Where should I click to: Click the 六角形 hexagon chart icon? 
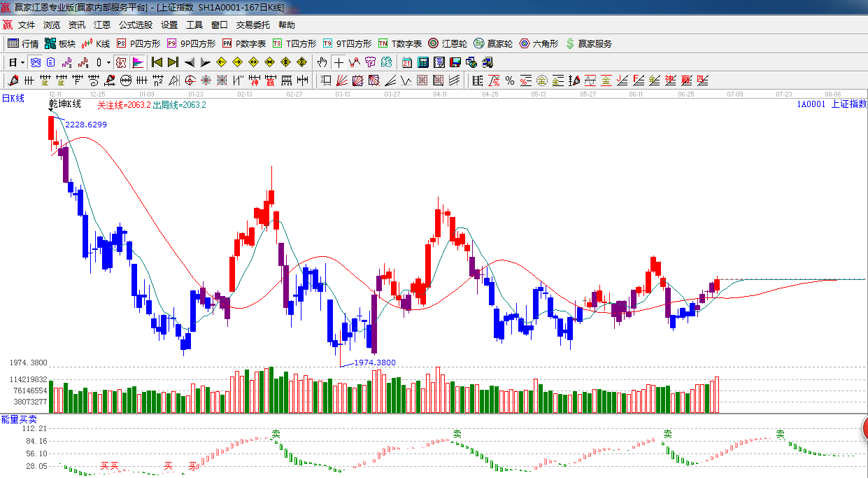(539, 43)
